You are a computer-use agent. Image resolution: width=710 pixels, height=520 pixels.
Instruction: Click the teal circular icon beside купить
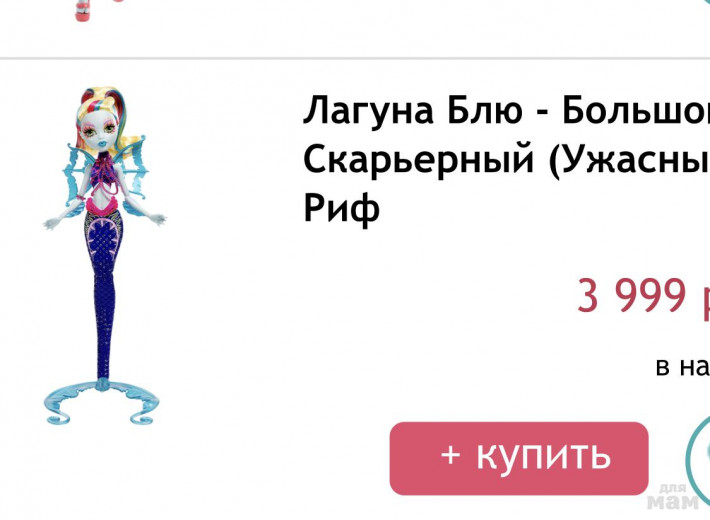698,457
